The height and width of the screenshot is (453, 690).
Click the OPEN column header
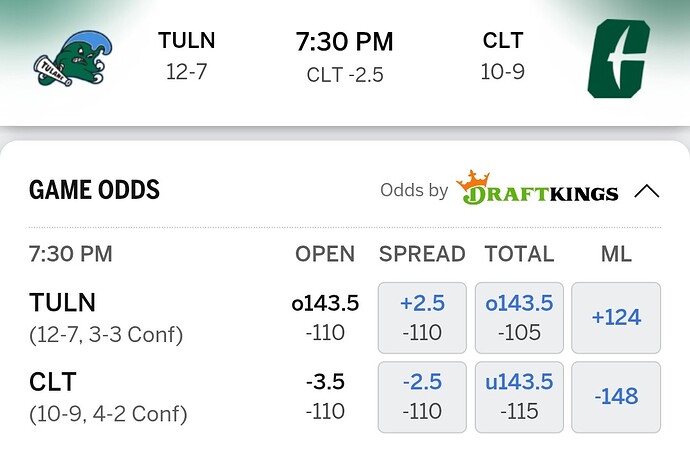(325, 254)
